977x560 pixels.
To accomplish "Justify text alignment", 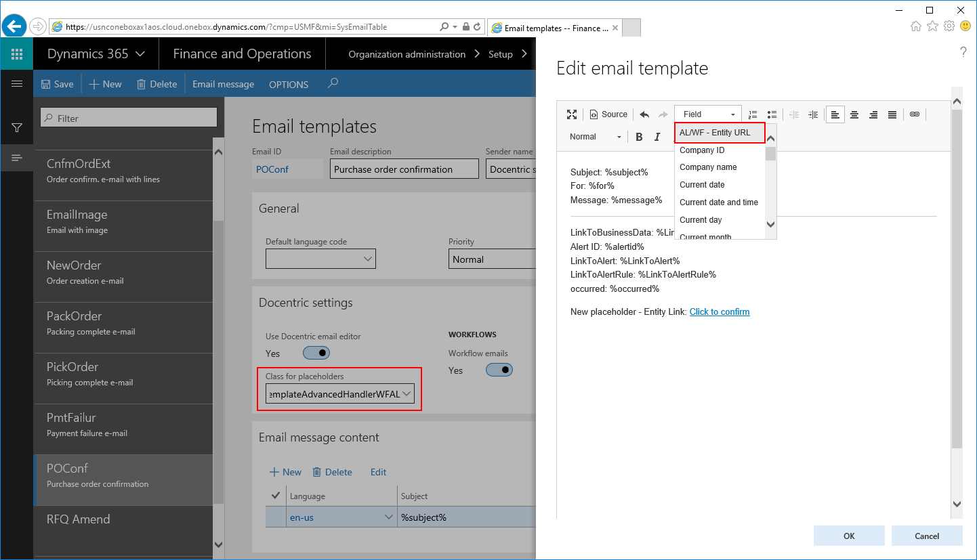I will tap(892, 114).
